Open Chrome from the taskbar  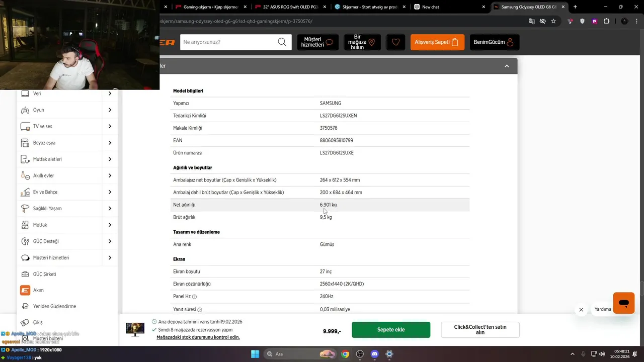[345, 354]
